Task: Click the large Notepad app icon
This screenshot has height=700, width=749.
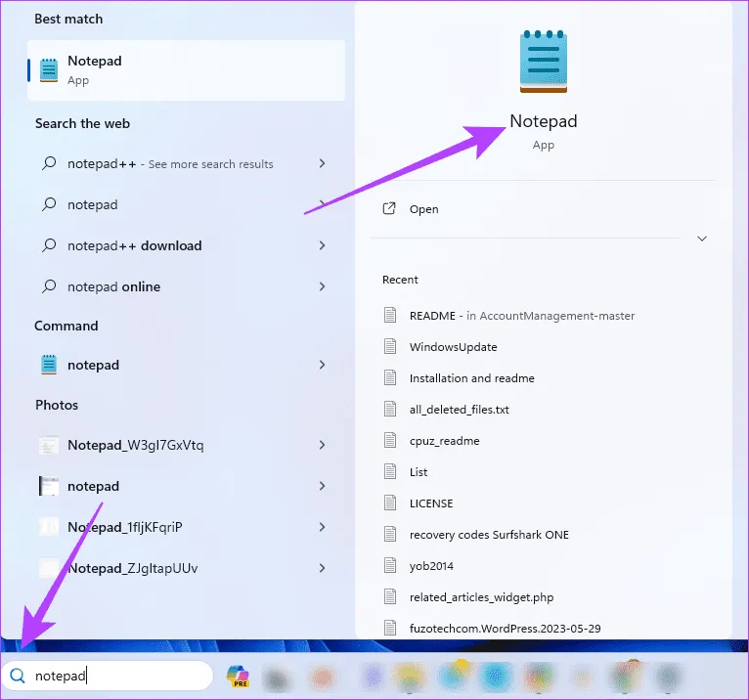Action: tap(543, 61)
